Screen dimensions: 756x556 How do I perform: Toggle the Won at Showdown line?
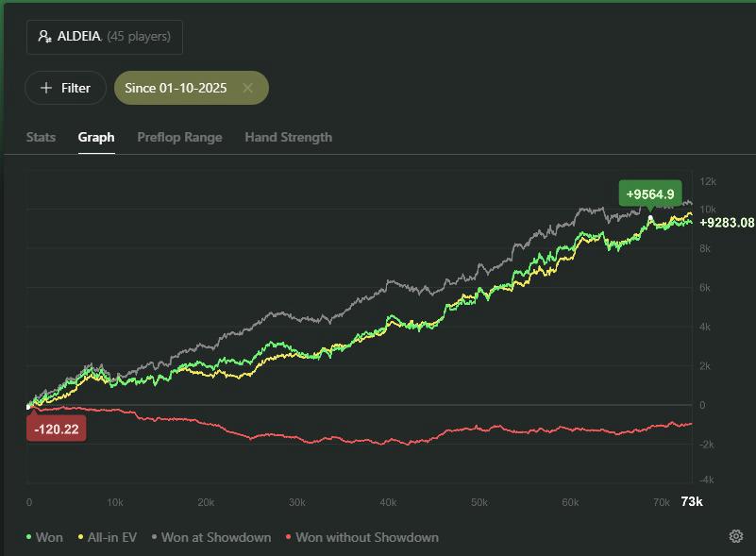(215, 537)
